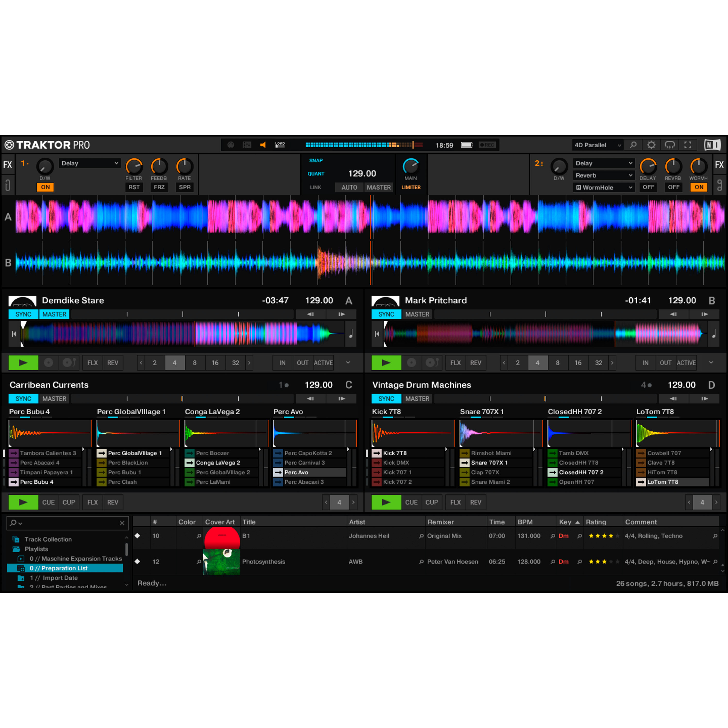Jump to track start on Deck A
The height and width of the screenshot is (728, 728).
[x=14, y=334]
